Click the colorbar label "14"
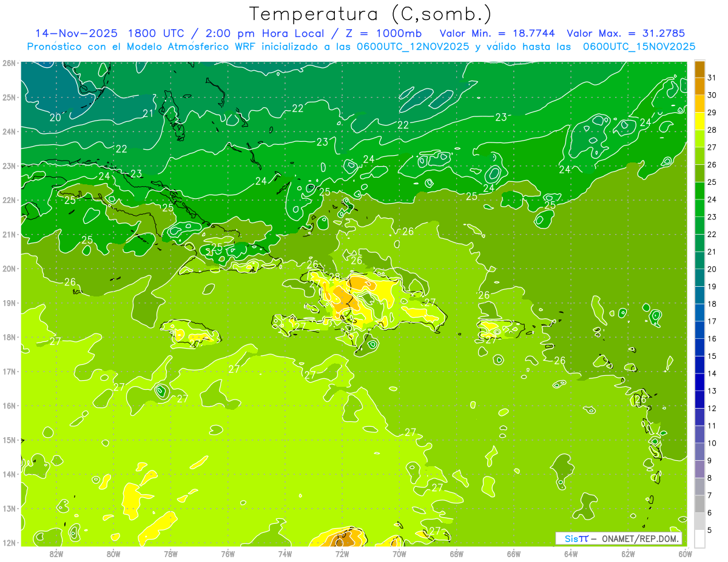Screen dimensions: 728x562 pos(712,373)
